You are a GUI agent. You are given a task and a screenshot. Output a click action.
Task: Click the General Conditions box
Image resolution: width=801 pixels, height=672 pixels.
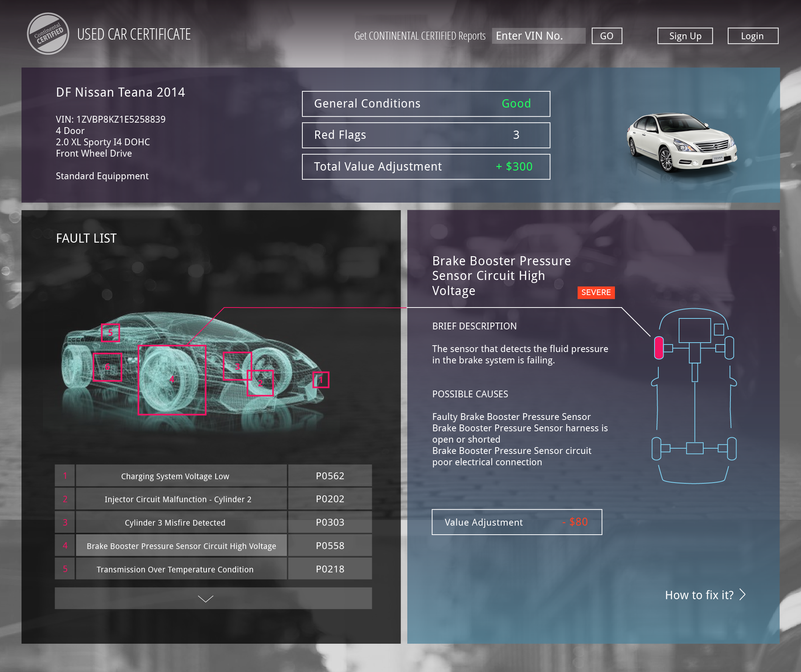[426, 104]
